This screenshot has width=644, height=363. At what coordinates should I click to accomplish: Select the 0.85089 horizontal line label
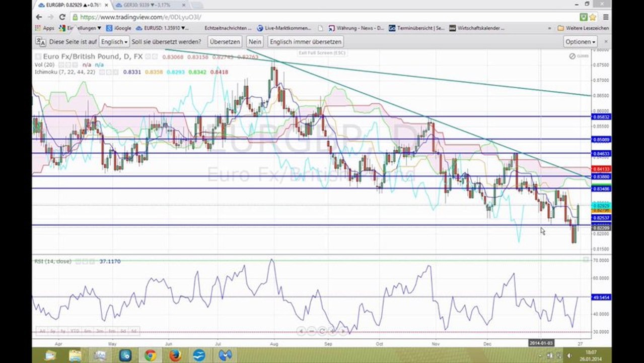(601, 139)
